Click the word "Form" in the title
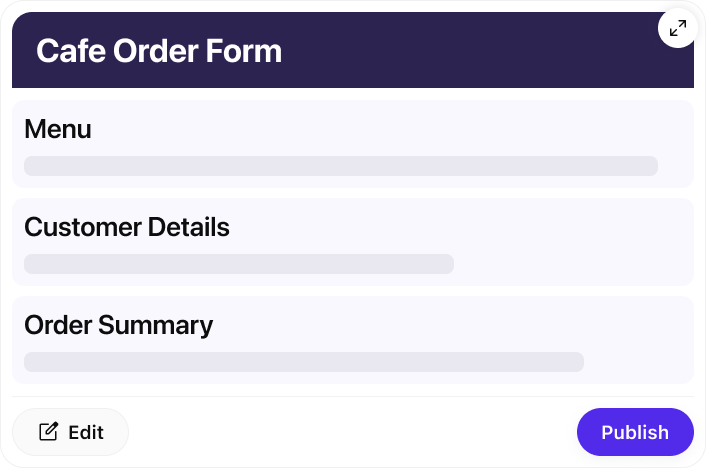The height and width of the screenshot is (468, 706). (x=248, y=51)
